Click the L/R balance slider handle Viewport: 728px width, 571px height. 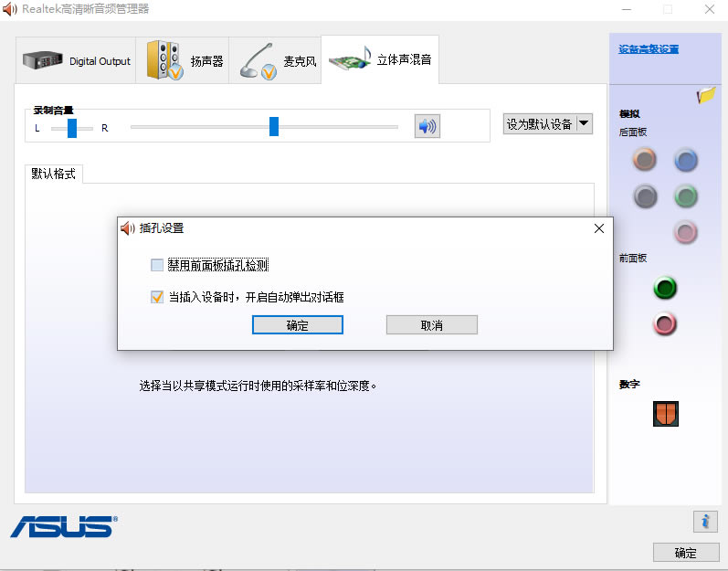pyautogui.click(x=72, y=128)
